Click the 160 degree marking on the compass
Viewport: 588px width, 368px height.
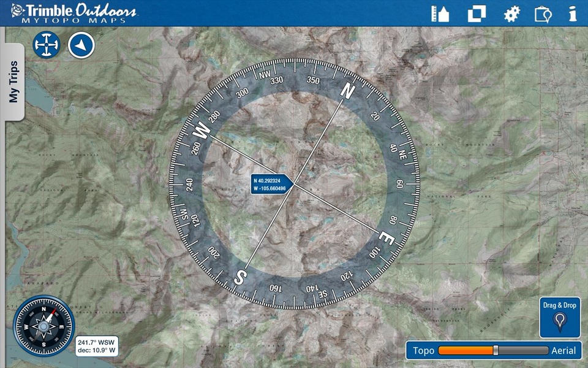click(275, 288)
